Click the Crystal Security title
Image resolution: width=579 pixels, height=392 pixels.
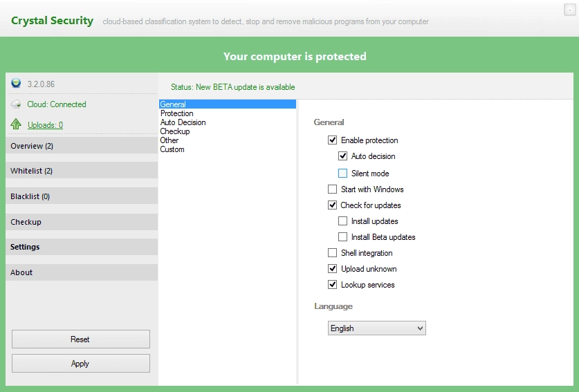pyautogui.click(x=52, y=21)
